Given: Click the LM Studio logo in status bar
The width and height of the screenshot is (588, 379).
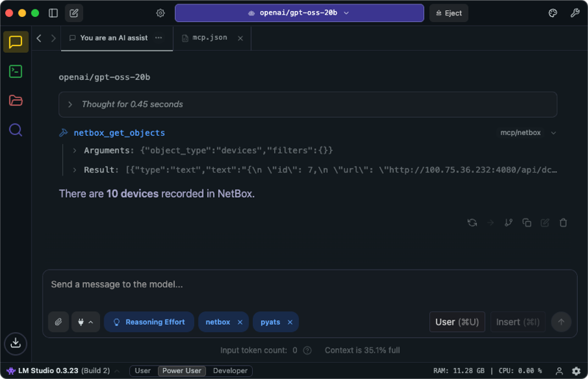Looking at the screenshot, I should pos(11,371).
